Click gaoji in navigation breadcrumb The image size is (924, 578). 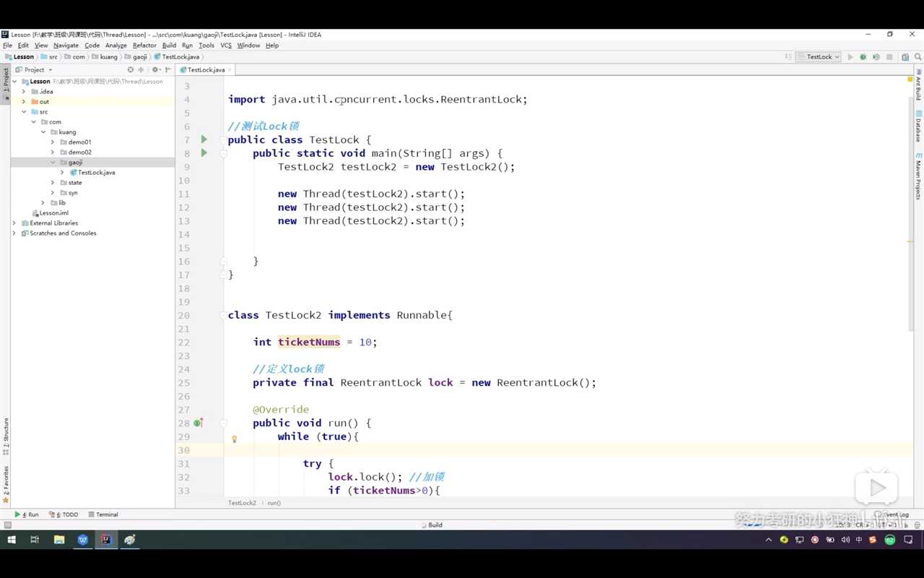(135, 57)
